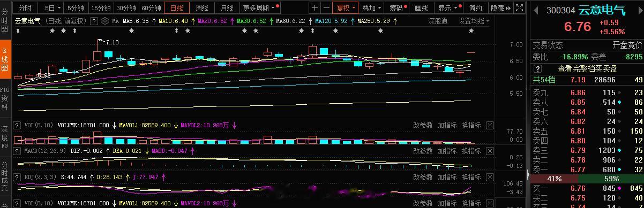Switch to 60分钟 period tab
644x208 pixels.
pos(152,8)
